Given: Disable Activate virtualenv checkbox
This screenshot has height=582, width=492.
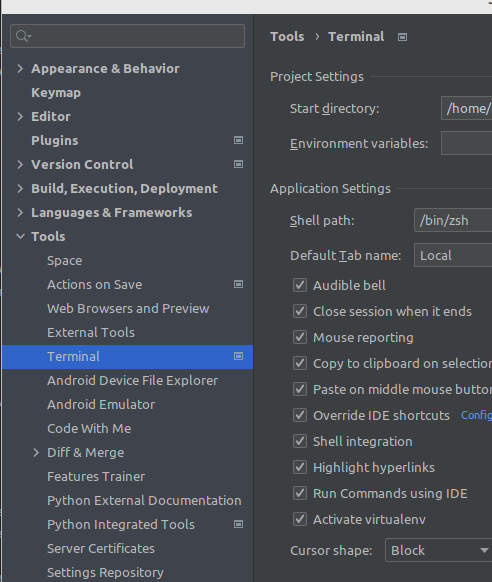Looking at the screenshot, I should [x=300, y=519].
